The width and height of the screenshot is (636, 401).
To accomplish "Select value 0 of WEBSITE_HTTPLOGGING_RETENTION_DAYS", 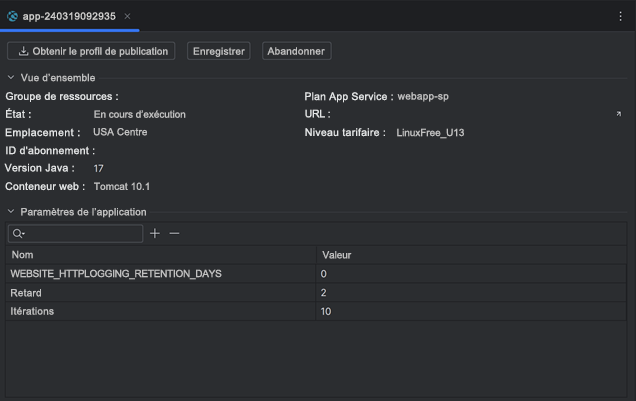I will click(323, 274).
